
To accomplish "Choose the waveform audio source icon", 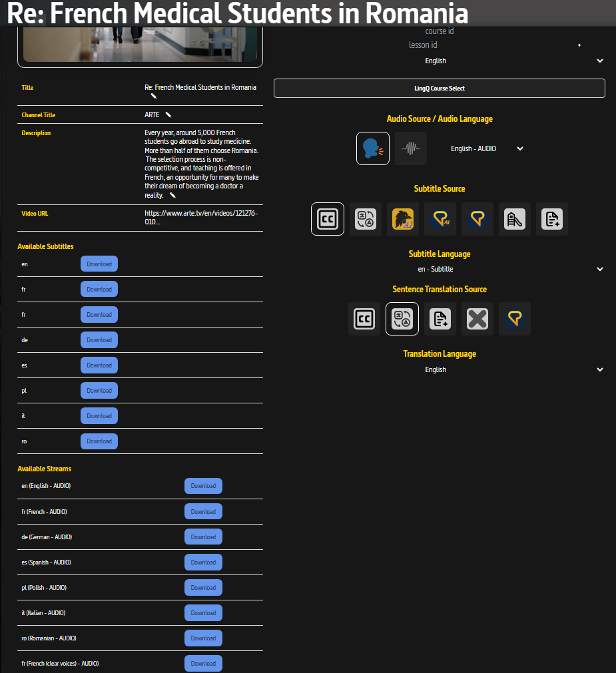I will [411, 148].
